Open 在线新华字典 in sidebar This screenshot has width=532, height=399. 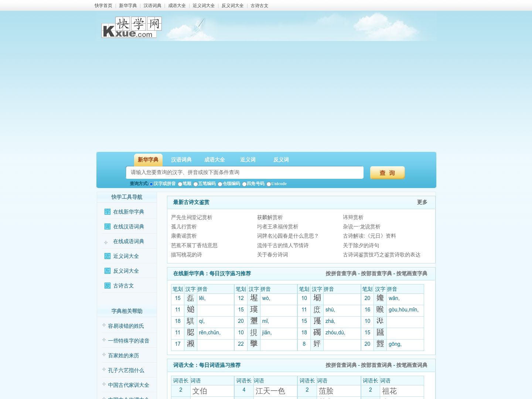[129, 212]
